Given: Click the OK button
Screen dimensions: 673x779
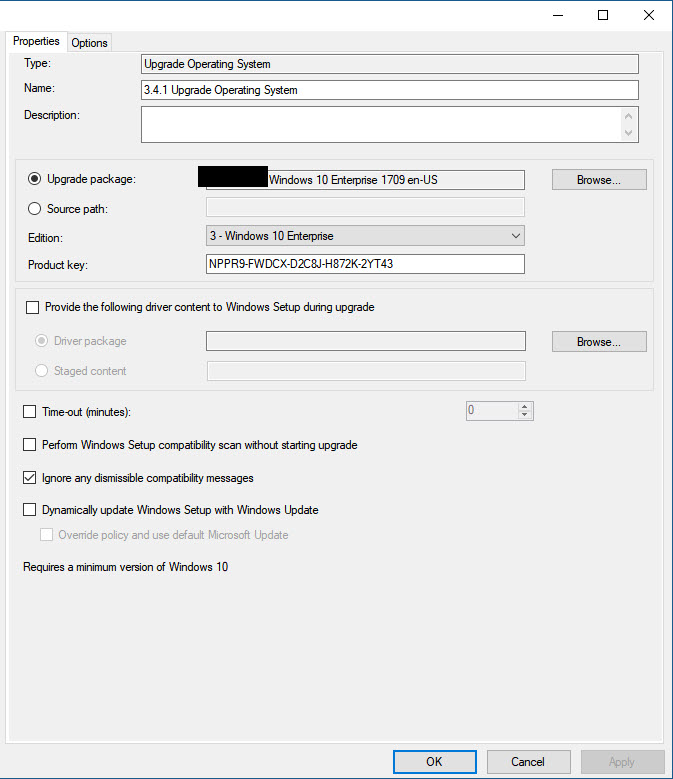Looking at the screenshot, I should 435,762.
